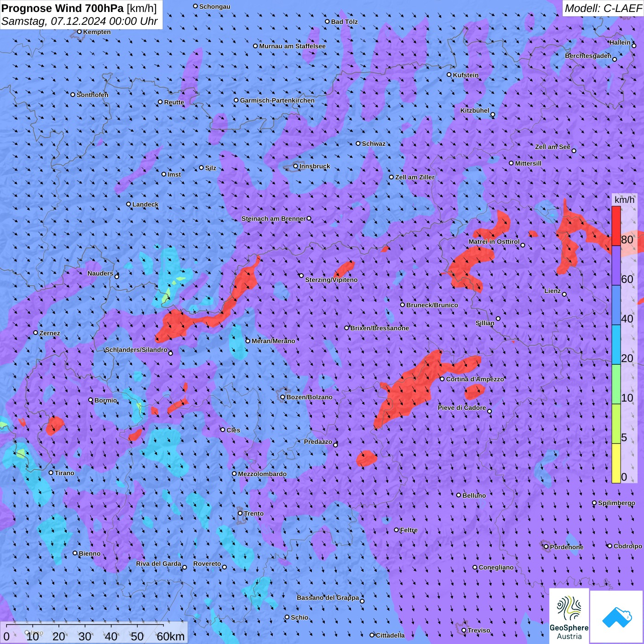
Task: Click the Feltre label
Action: click(x=408, y=530)
